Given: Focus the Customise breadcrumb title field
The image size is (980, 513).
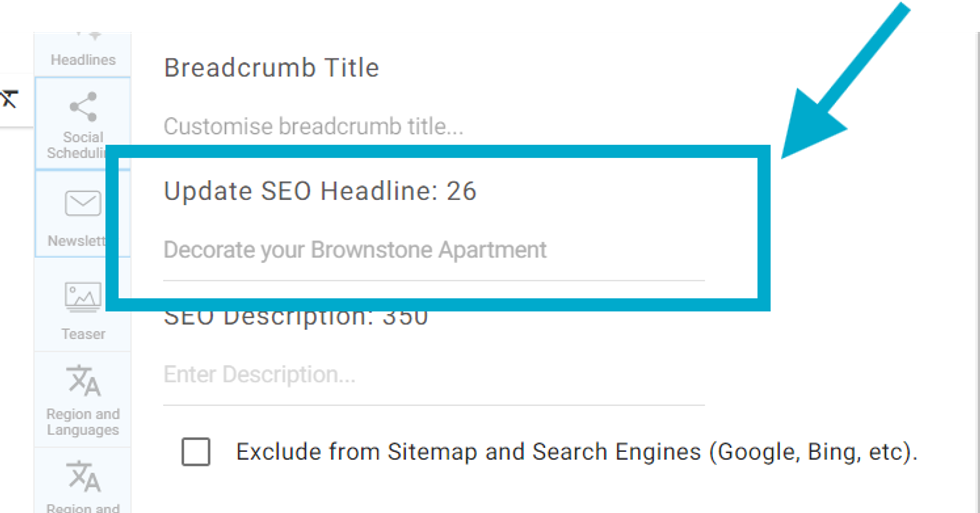Looking at the screenshot, I should pyautogui.click(x=433, y=127).
